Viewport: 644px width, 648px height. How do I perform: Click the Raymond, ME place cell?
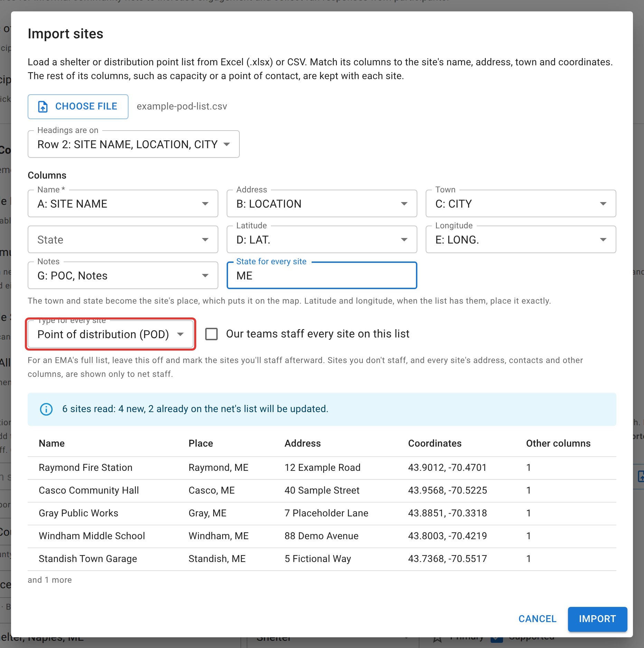(x=218, y=467)
